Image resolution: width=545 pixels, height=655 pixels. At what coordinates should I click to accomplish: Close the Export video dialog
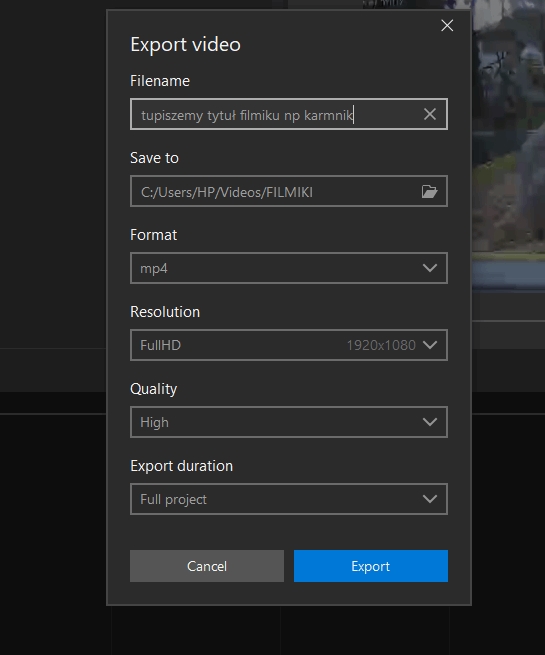click(447, 25)
